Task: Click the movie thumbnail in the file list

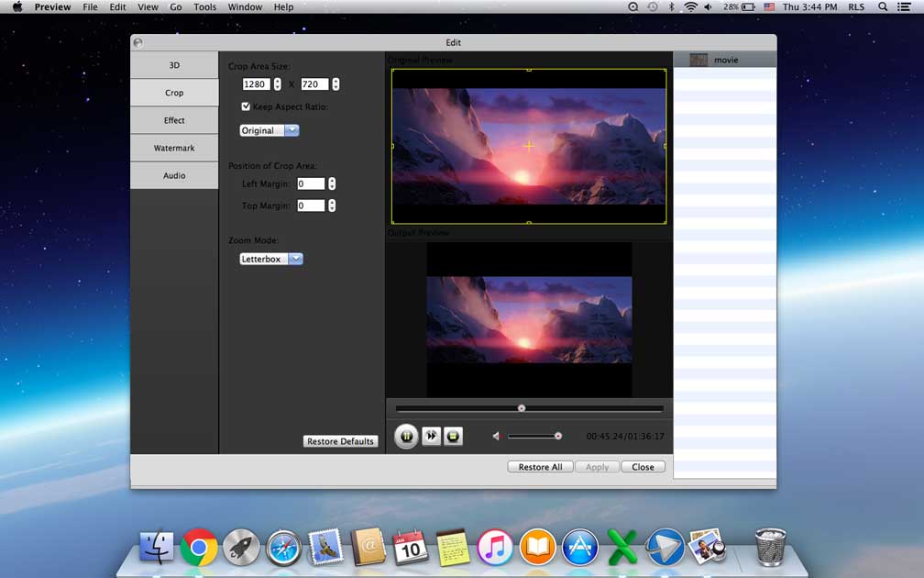Action: click(x=698, y=60)
